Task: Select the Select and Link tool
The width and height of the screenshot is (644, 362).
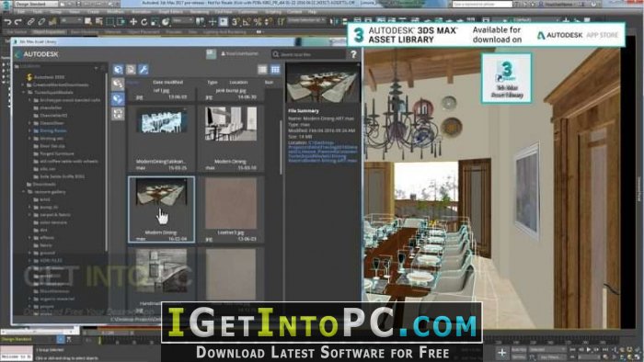Action: pos(30,22)
